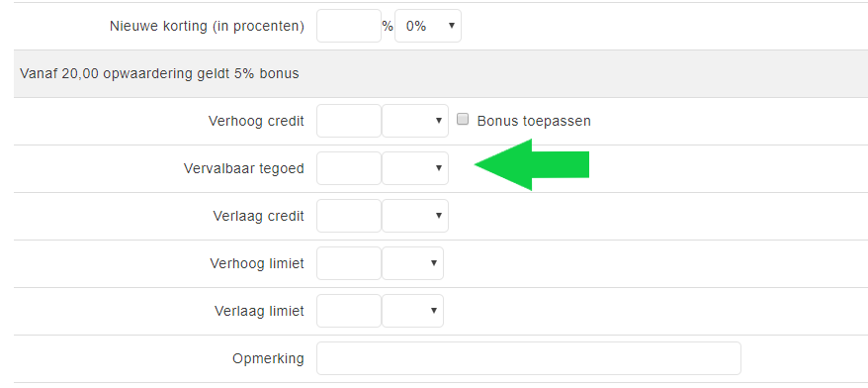Click the green arrow pointing at Vervalbaar tegoed
Viewport: 868px width, 388px height.
(x=532, y=164)
